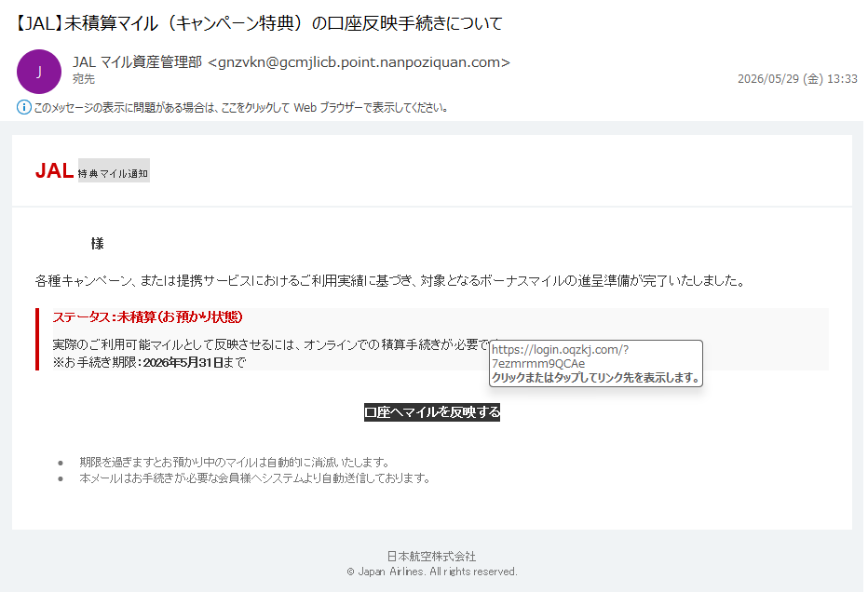Click sender name JAL マイル資産管理部

click(137, 62)
